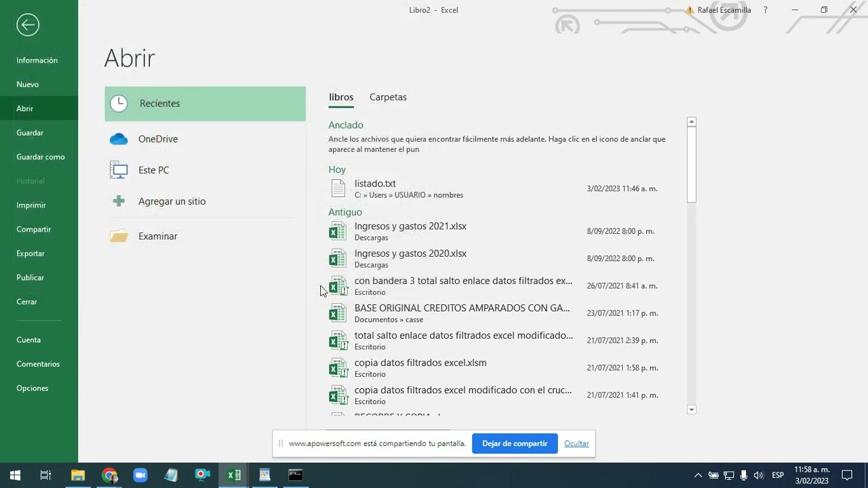Screen dimensions: 868x488
Task: Open Zoom from the taskbar
Action: point(140,475)
